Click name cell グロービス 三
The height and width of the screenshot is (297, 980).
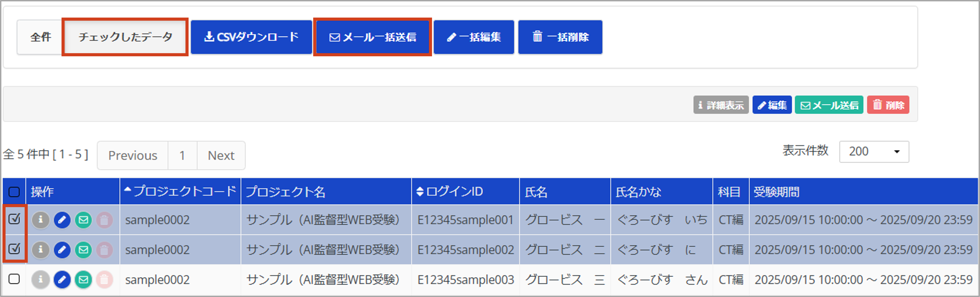click(565, 280)
